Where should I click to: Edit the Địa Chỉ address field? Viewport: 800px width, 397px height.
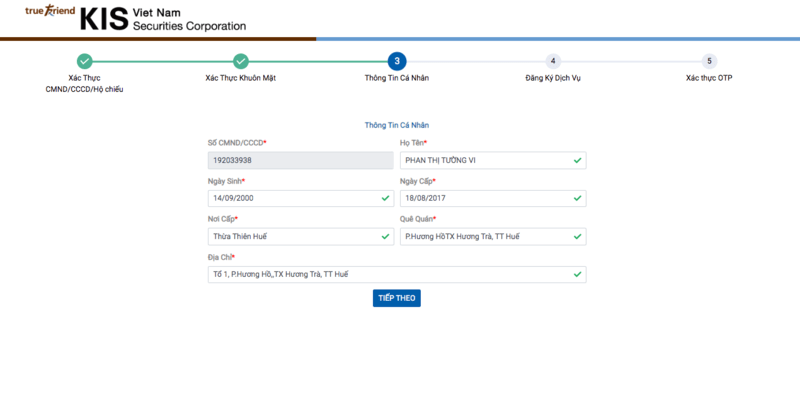tap(397, 274)
